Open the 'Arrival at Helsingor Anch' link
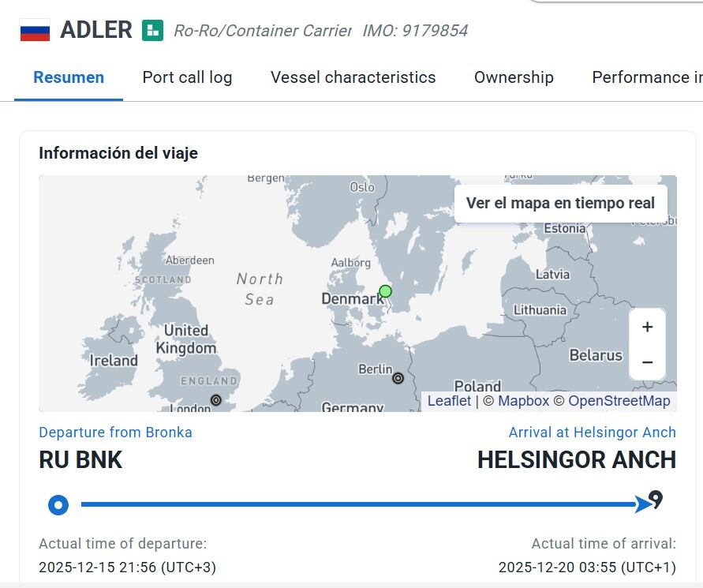Viewport: 703px width, 588px height. (591, 433)
